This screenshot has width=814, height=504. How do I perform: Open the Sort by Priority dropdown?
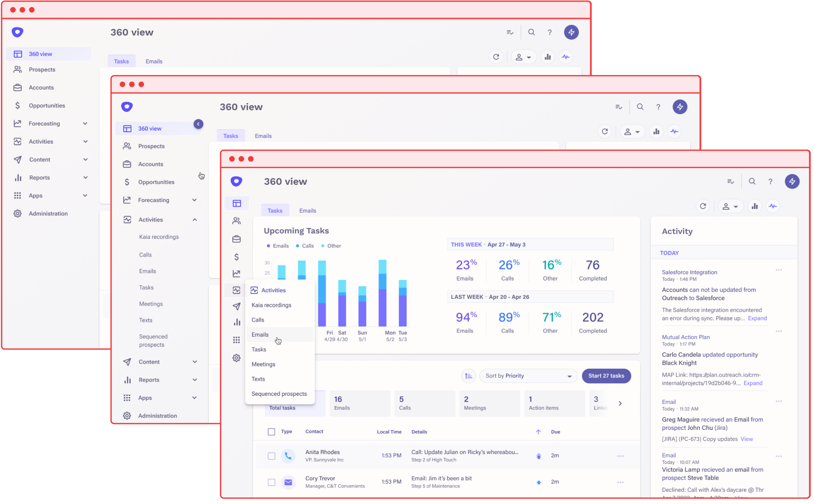[528, 376]
